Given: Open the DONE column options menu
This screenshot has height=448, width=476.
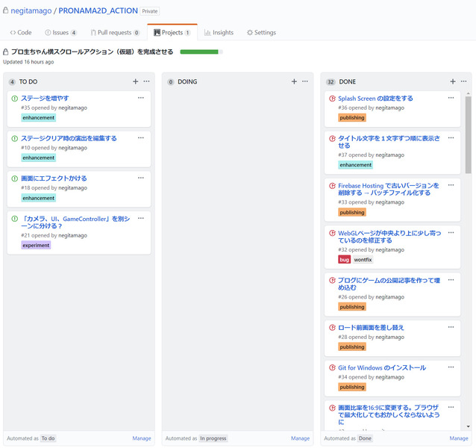Looking at the screenshot, I should (x=463, y=81).
